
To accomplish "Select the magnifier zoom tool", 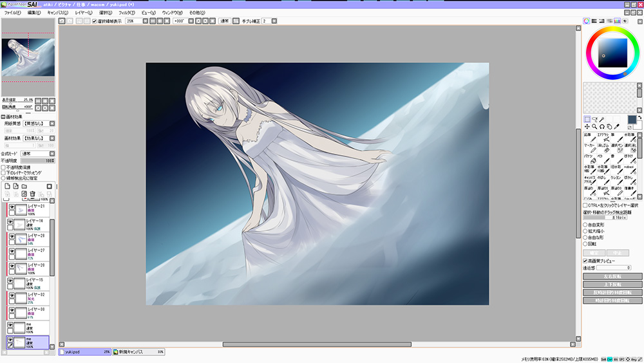I will (594, 127).
